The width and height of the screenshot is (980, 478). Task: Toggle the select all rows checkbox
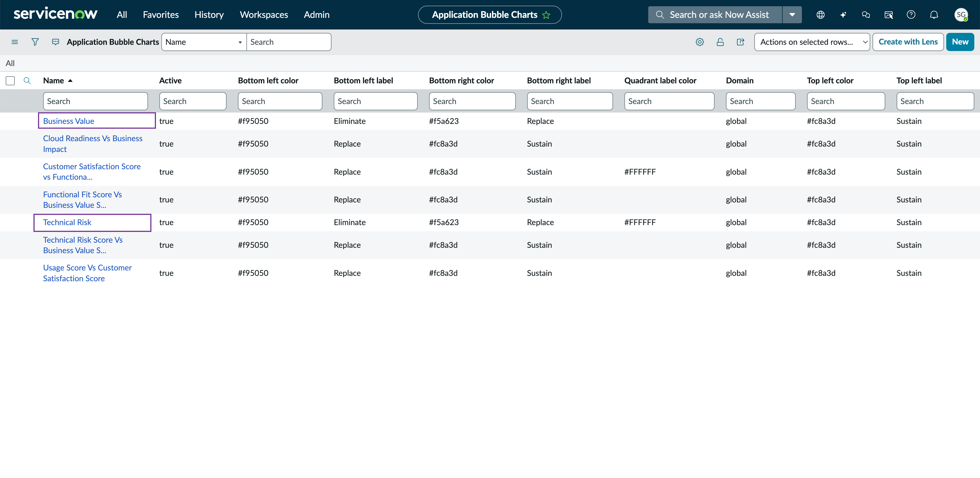10,81
